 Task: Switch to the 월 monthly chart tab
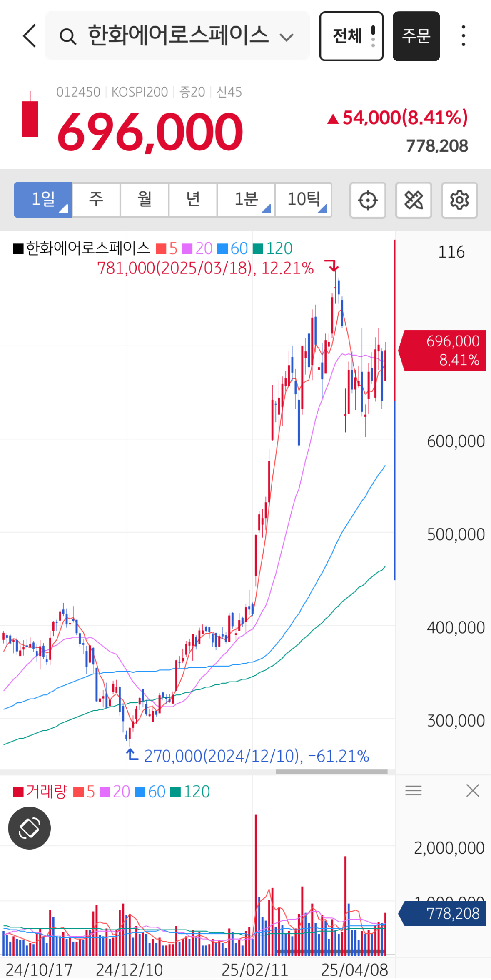145,200
